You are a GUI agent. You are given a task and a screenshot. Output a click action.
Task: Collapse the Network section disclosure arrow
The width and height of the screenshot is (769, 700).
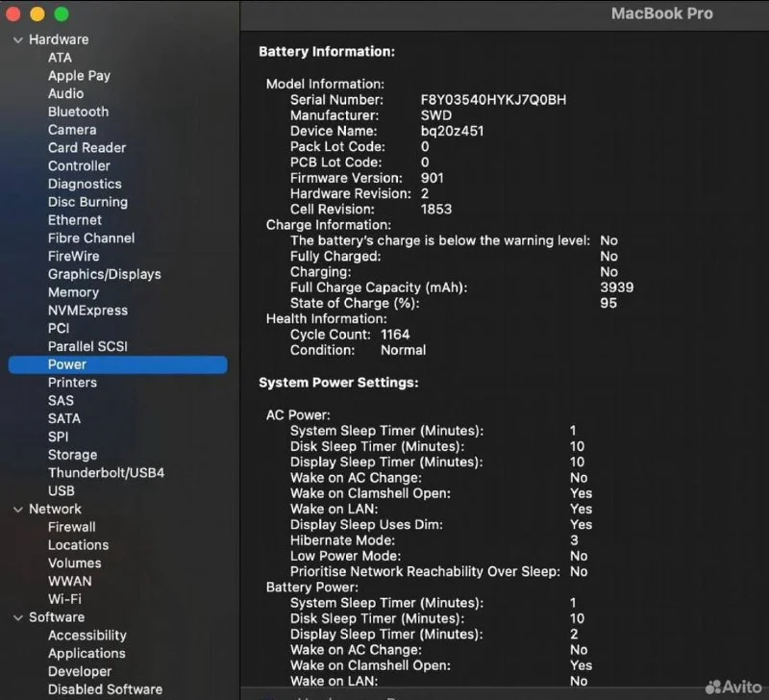(17, 509)
